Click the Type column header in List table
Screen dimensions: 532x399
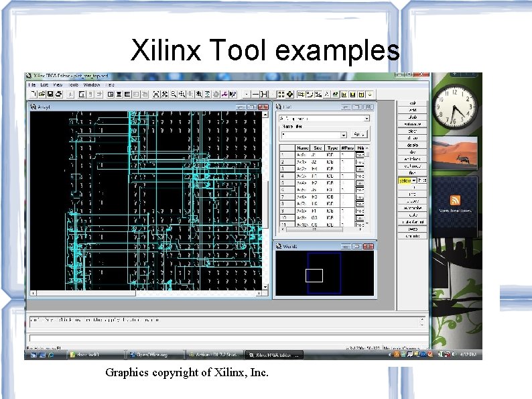click(x=332, y=148)
